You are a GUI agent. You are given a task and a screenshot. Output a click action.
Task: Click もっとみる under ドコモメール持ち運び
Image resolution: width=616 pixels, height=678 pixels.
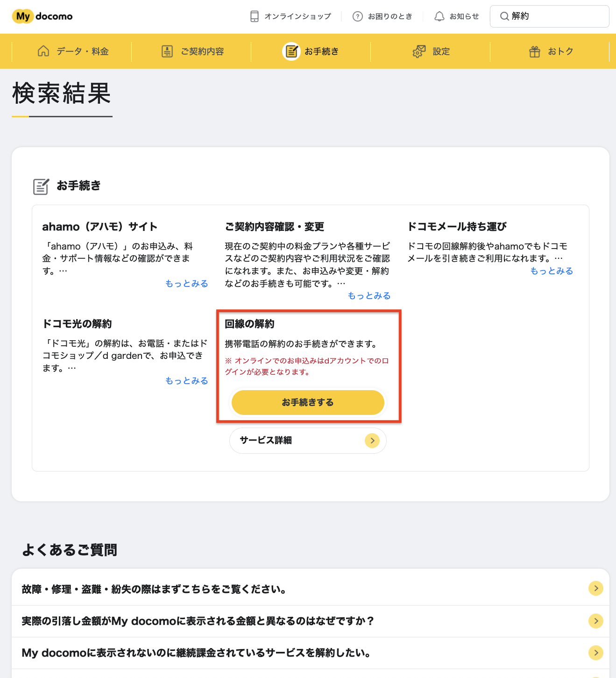[x=552, y=271]
